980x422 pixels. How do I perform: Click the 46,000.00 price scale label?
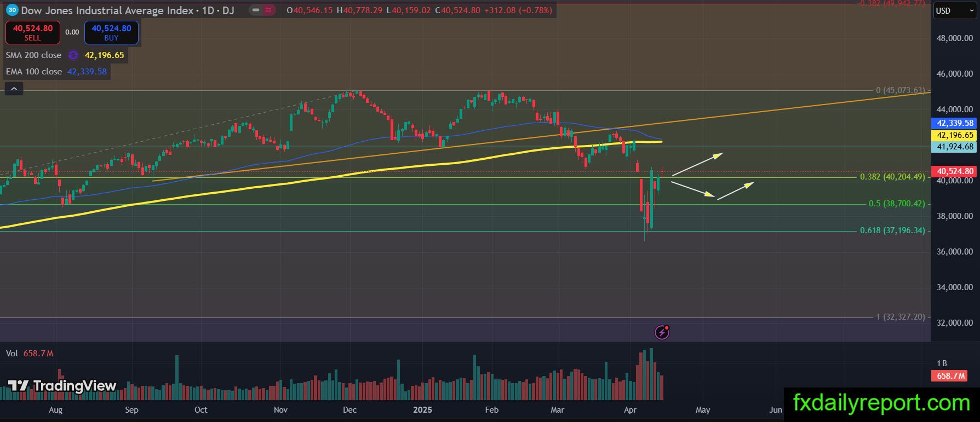[x=955, y=74]
